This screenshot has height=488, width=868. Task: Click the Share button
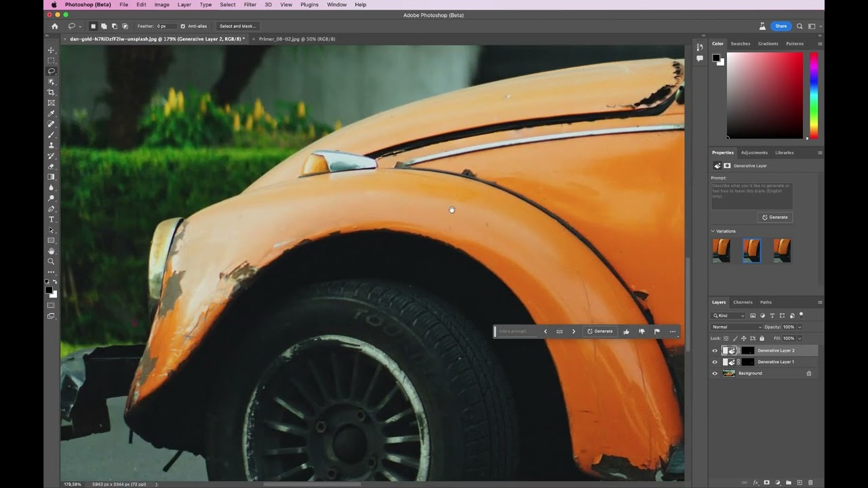(781, 26)
